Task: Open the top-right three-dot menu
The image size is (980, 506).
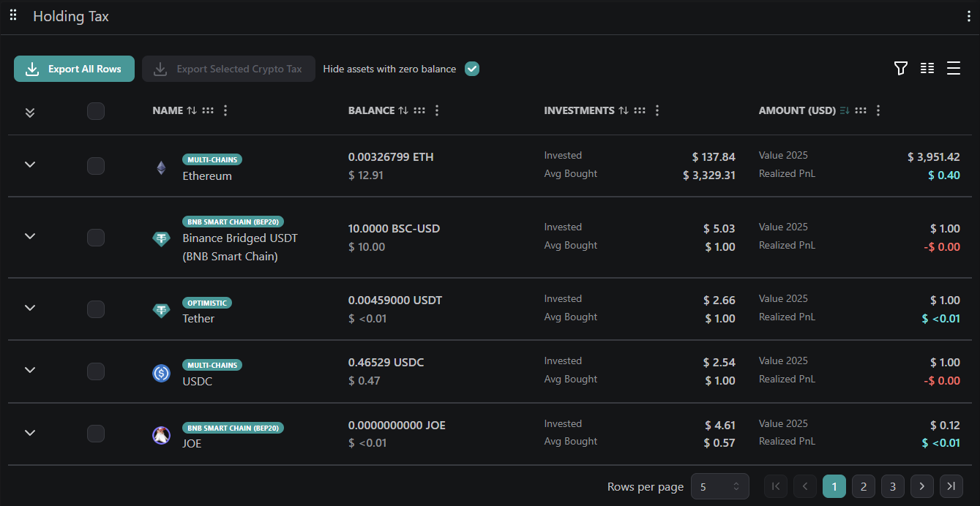Action: (x=969, y=15)
